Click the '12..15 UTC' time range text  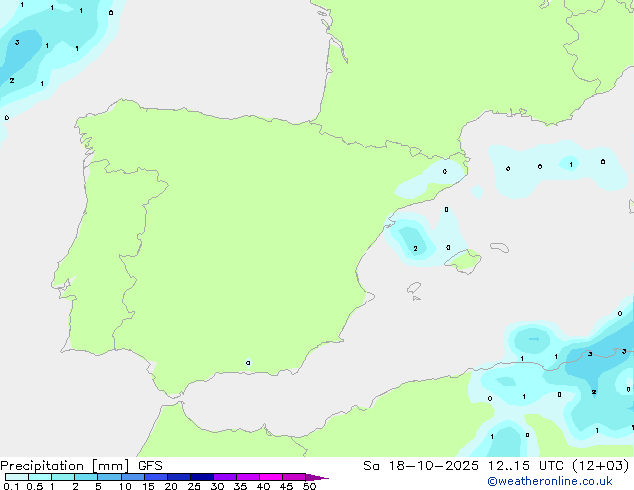coord(525,466)
